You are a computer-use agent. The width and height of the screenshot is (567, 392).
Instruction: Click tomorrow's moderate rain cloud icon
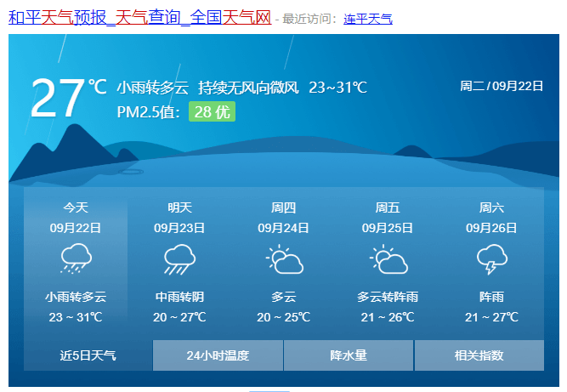pyautogui.click(x=179, y=259)
